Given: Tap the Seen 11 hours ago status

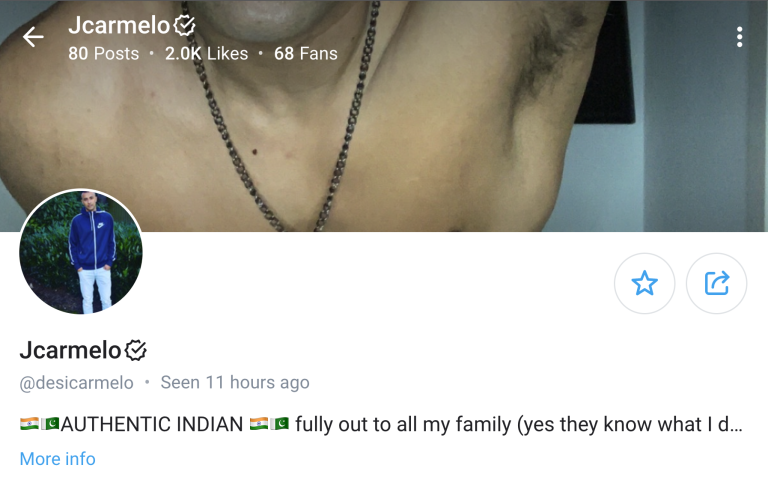Looking at the screenshot, I should 235,382.
